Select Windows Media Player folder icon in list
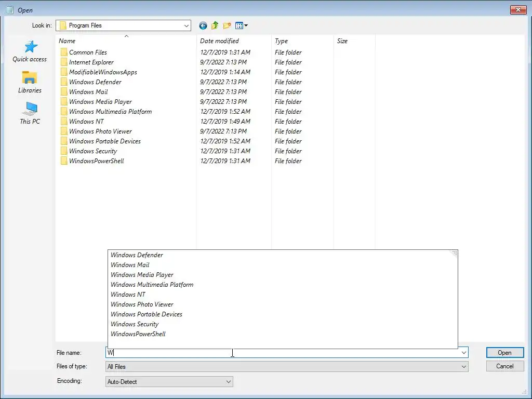Viewport: 532px width, 399px height. pyautogui.click(x=64, y=101)
